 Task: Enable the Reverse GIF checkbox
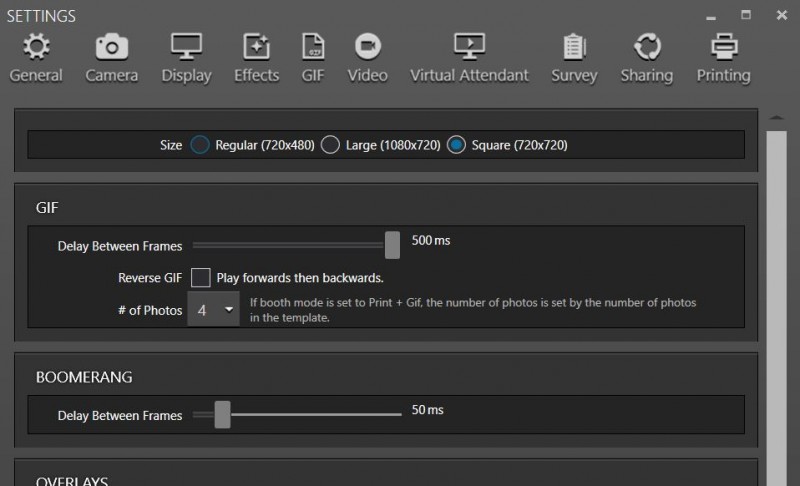pyautogui.click(x=201, y=278)
